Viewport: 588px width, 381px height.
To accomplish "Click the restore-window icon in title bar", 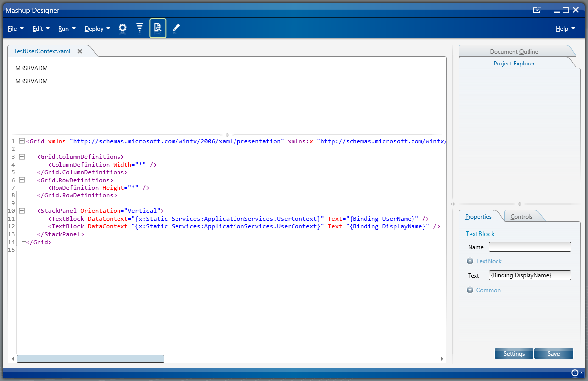I will tap(537, 10).
